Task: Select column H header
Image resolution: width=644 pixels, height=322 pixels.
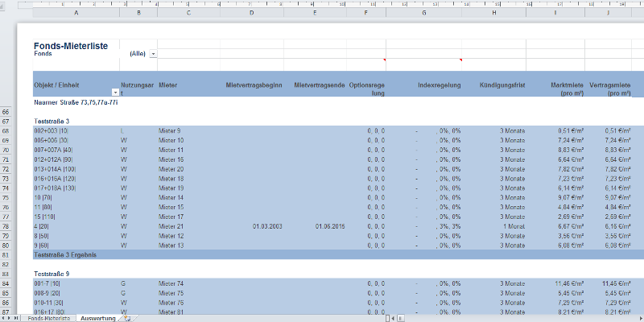Action: pos(493,13)
